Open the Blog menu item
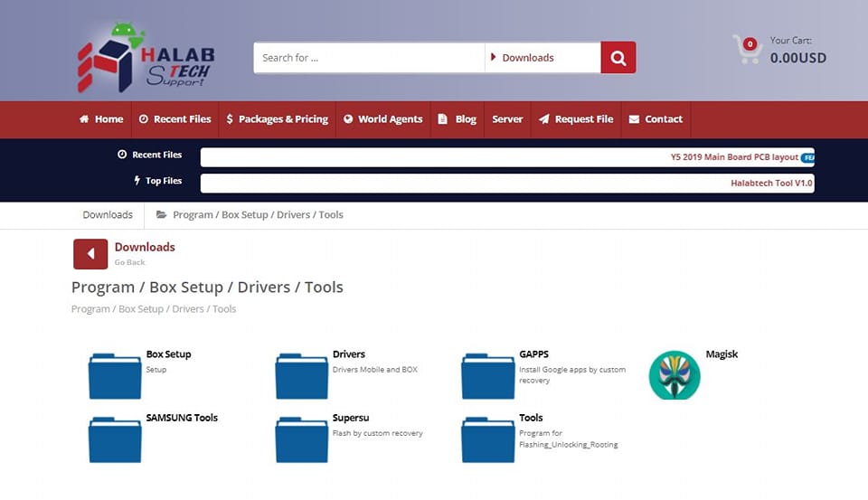Image resolution: width=868 pixels, height=500 pixels. [458, 119]
